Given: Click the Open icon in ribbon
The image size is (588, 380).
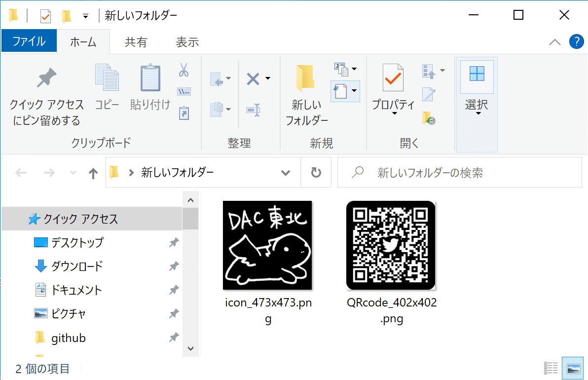Looking at the screenshot, I should tap(429, 71).
